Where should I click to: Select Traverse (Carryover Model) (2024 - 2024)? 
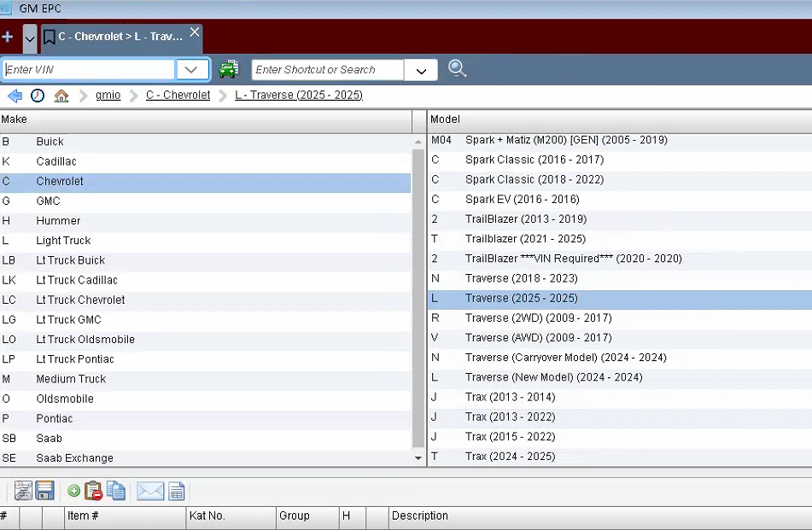pyautogui.click(x=620, y=358)
